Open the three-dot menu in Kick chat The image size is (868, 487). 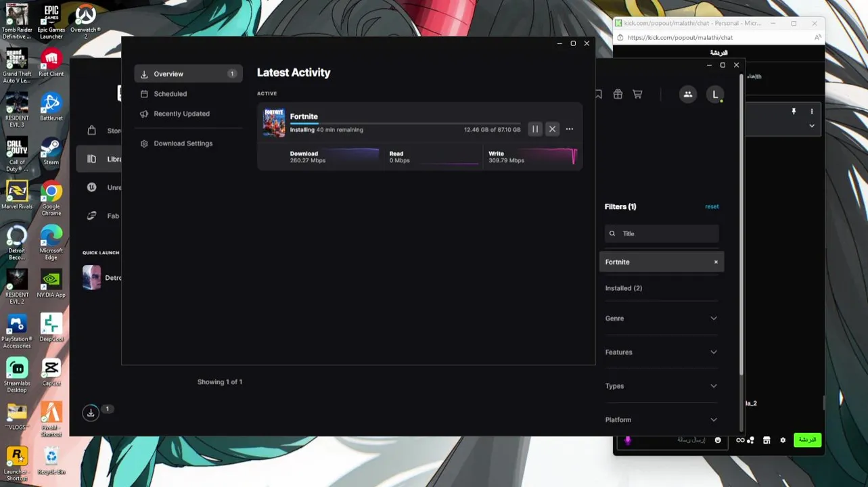812,112
